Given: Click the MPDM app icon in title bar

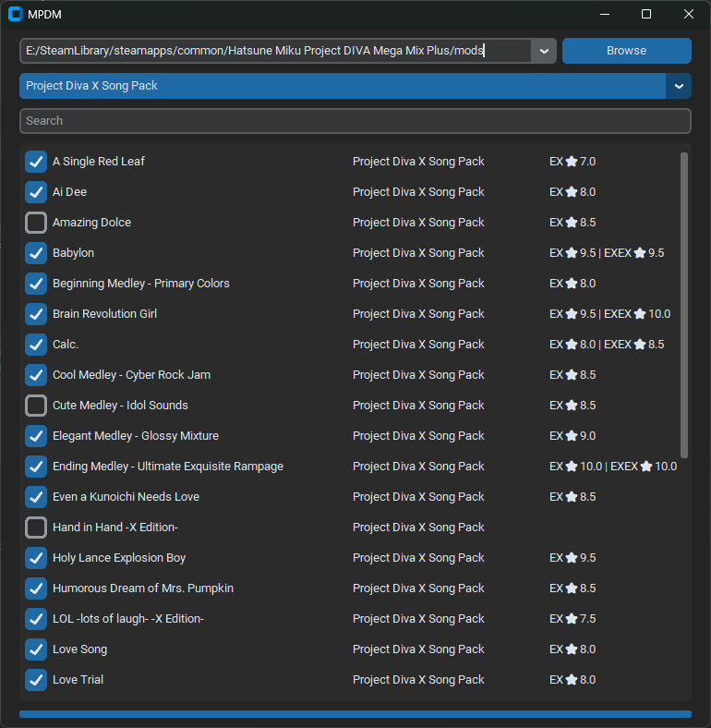Looking at the screenshot, I should click(x=16, y=14).
